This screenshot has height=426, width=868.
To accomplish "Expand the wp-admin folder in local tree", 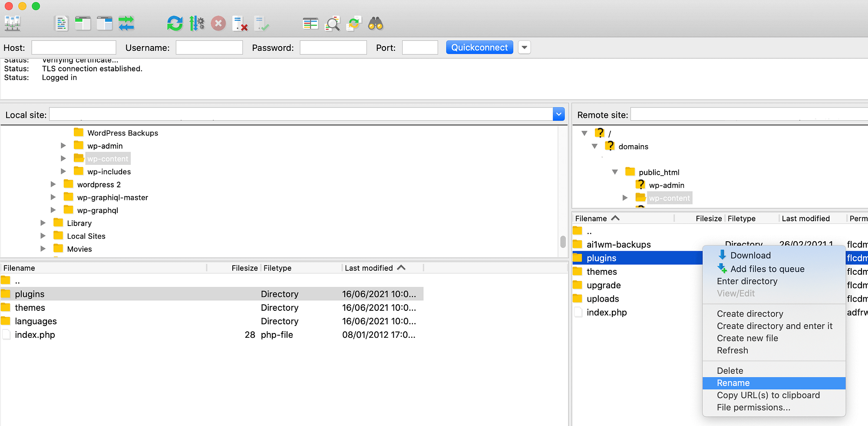I will (x=63, y=145).
